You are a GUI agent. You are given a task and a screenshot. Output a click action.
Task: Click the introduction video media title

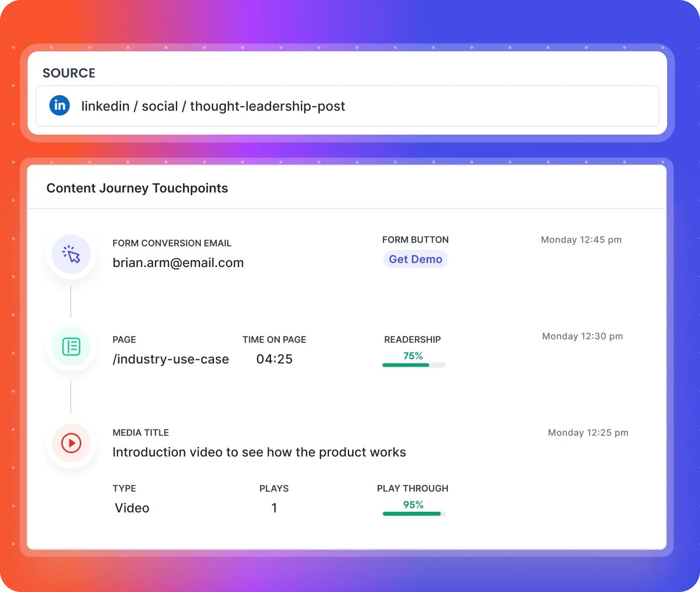tap(259, 452)
